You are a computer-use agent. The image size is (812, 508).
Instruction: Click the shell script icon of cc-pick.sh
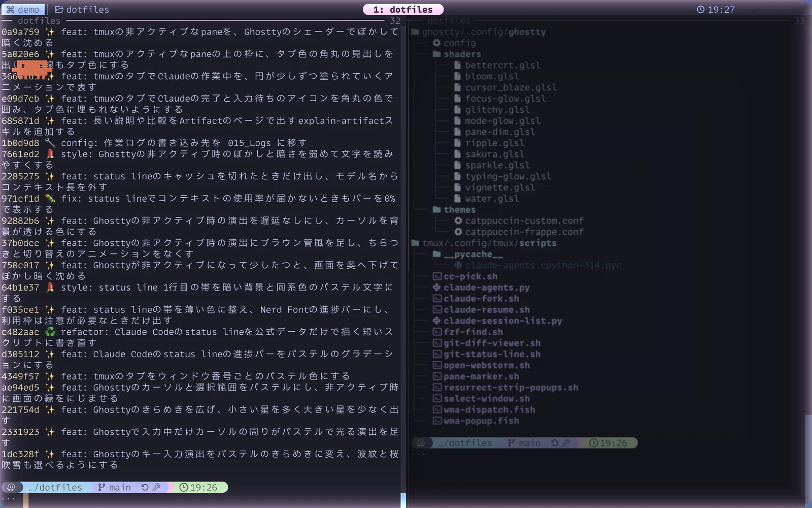(436, 276)
